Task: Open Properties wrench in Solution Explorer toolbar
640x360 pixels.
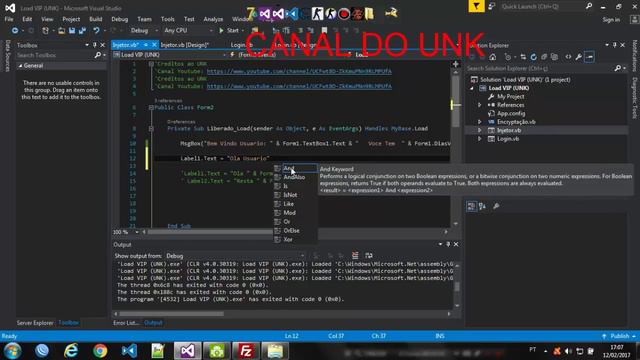Action: click(x=578, y=57)
